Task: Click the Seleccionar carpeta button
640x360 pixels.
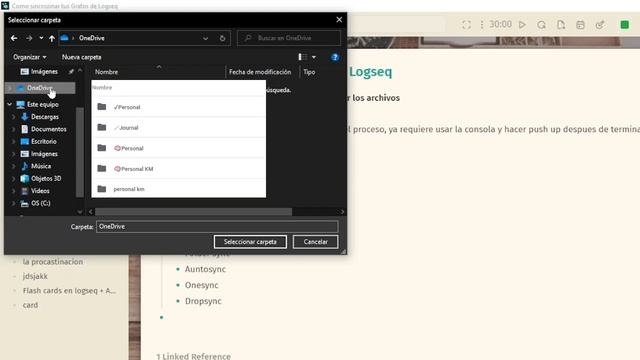Action: point(250,242)
